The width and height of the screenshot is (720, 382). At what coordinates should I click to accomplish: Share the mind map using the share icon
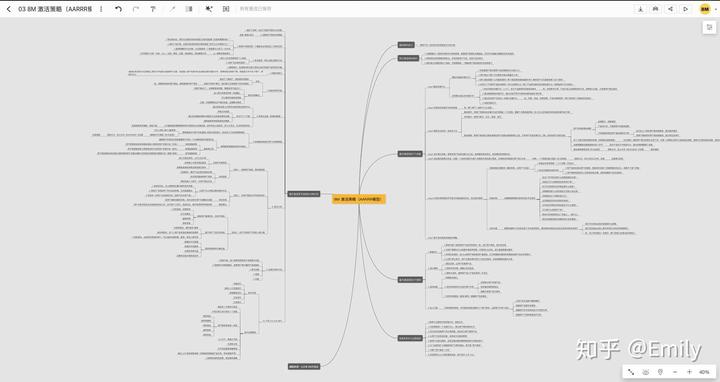tap(670, 9)
